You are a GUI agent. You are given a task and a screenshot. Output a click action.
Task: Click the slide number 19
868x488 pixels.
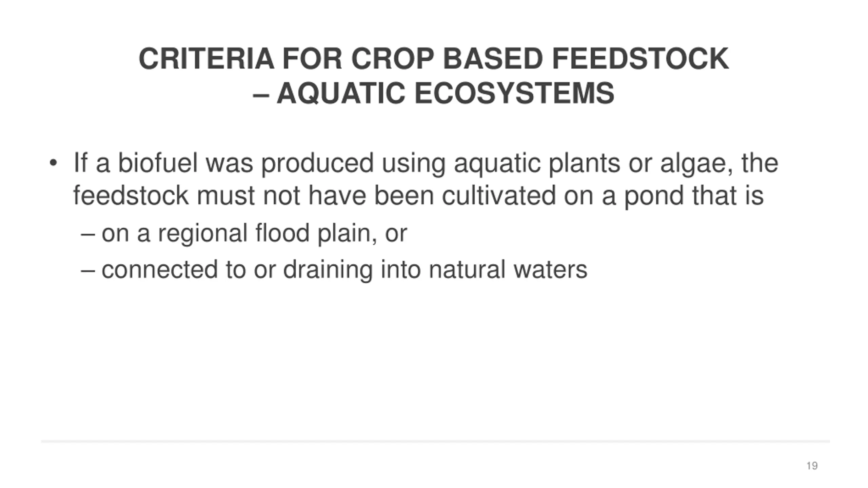click(812, 466)
